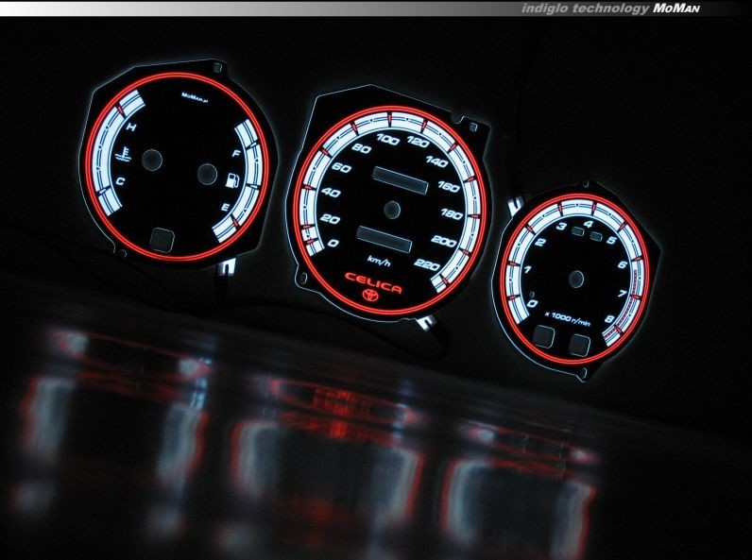Click the upper odometer window on speedometer
752x560 pixels.
coord(400,180)
